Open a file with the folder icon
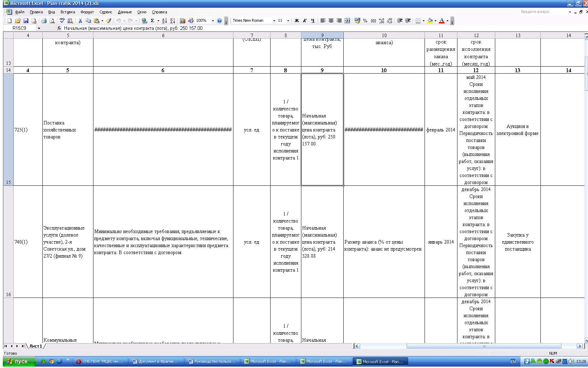Screen dimensions: 588x368 tap(17, 21)
